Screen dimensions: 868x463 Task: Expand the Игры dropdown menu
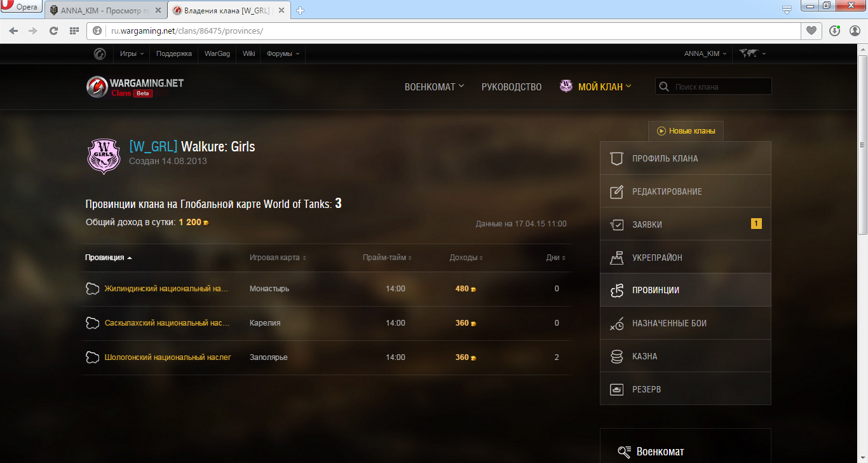(132, 53)
